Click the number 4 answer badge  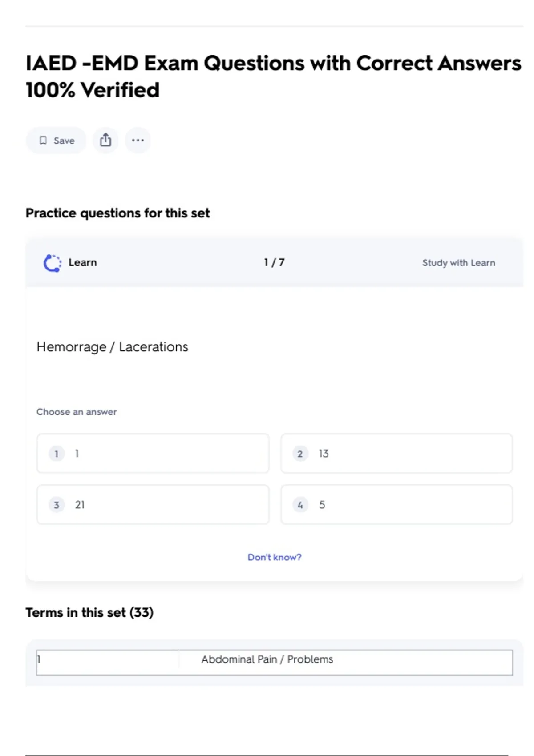(300, 505)
